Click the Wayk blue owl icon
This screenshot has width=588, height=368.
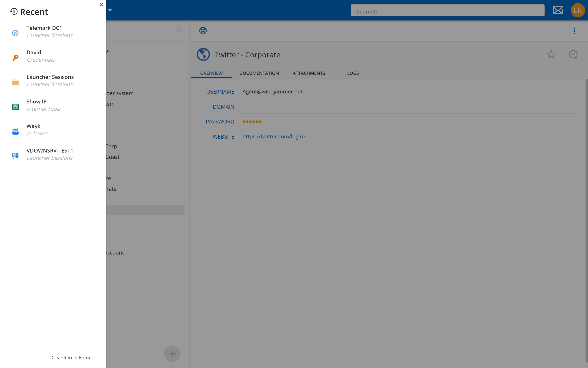click(15, 131)
